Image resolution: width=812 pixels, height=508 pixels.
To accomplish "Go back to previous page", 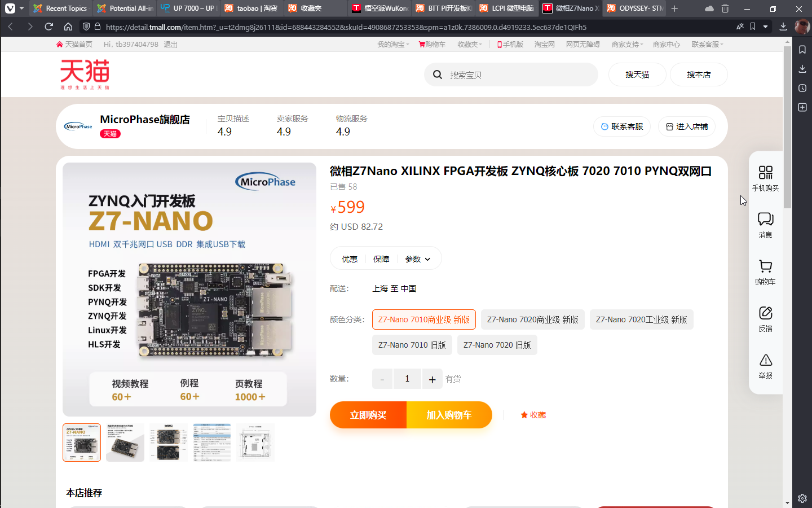I will [x=10, y=27].
